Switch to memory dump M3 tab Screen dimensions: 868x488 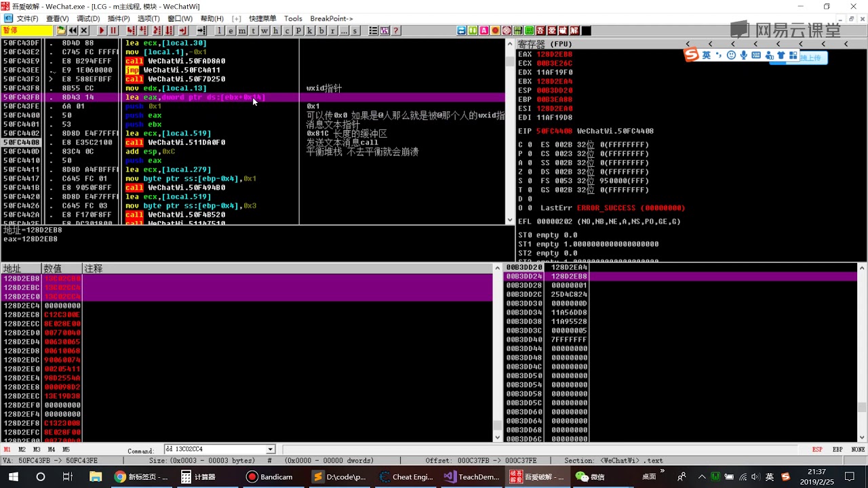pyautogui.click(x=37, y=449)
